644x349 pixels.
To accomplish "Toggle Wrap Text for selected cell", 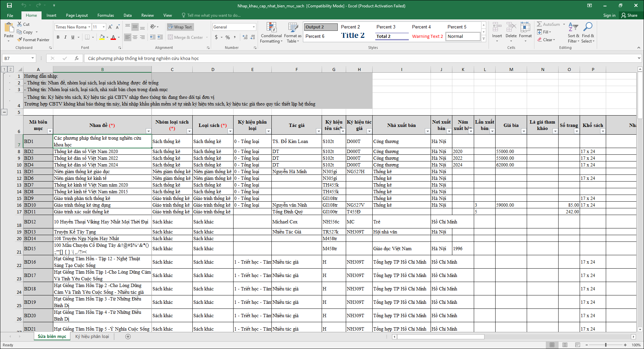I will tap(180, 27).
